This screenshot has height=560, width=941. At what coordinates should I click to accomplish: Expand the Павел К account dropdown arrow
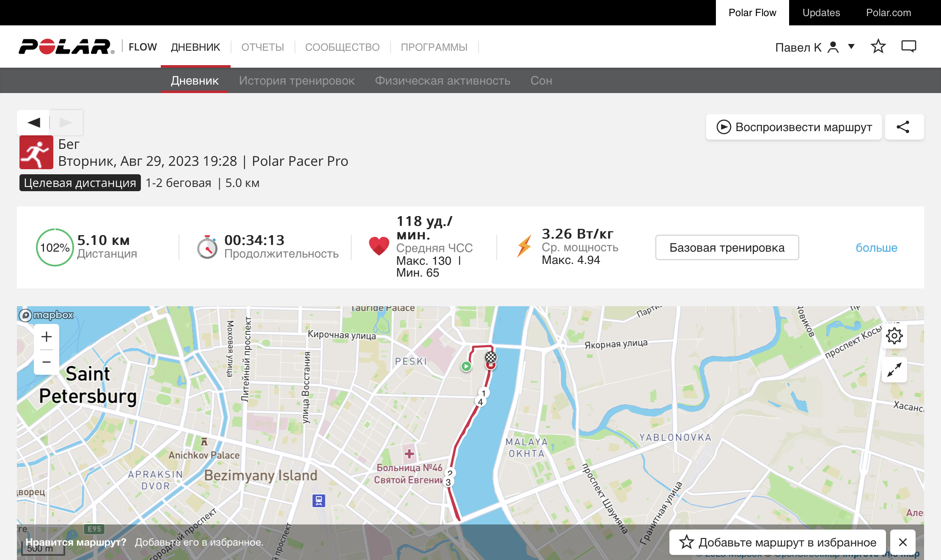(851, 47)
